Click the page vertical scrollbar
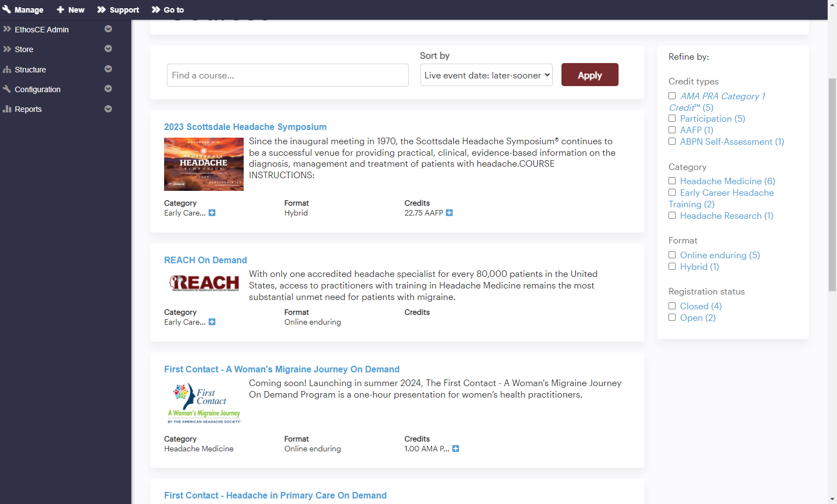The image size is (837, 504). [x=832, y=185]
